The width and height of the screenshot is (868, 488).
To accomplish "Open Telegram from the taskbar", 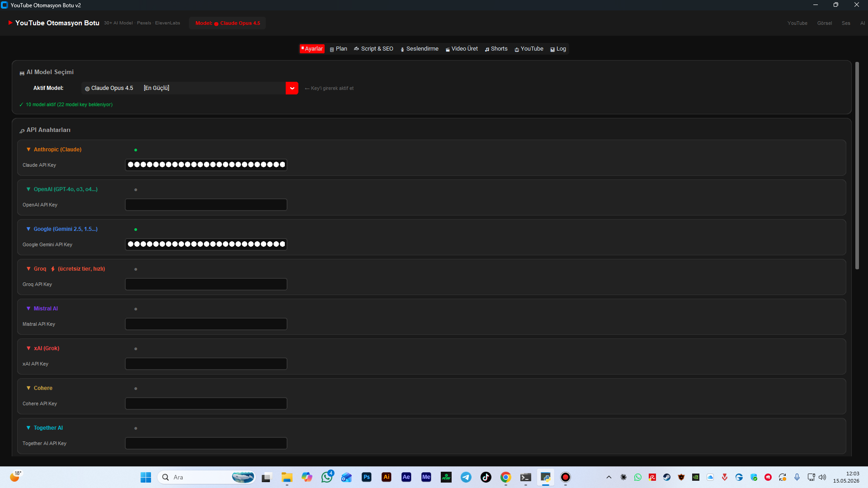I will [466, 477].
